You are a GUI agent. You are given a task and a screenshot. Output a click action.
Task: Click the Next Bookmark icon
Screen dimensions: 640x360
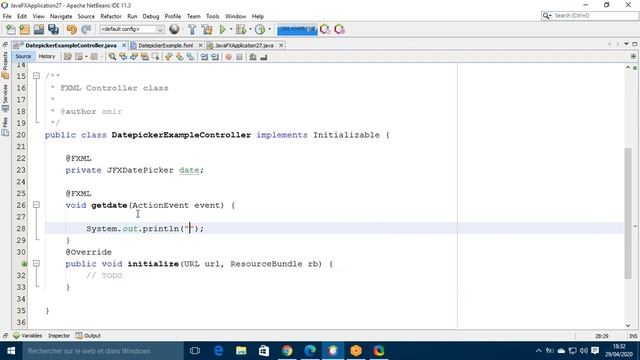click(x=180, y=57)
